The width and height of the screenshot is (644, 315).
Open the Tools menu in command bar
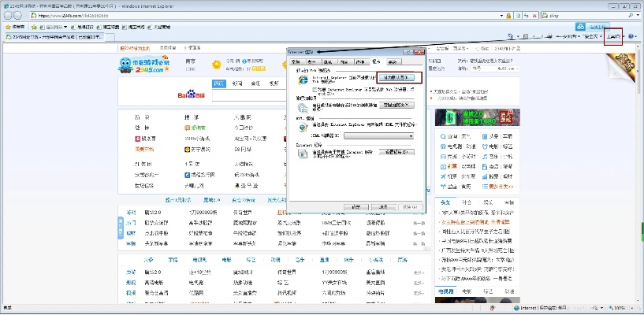pyautogui.click(x=612, y=37)
